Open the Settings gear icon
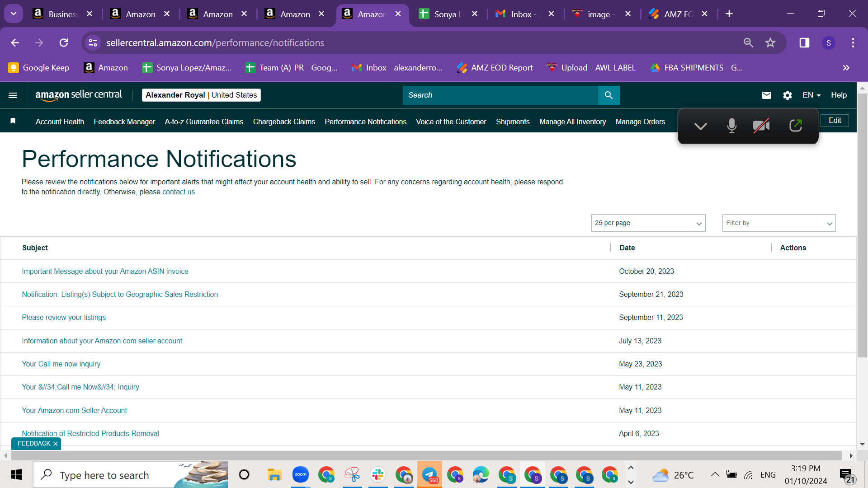This screenshot has height=488, width=868. (788, 95)
